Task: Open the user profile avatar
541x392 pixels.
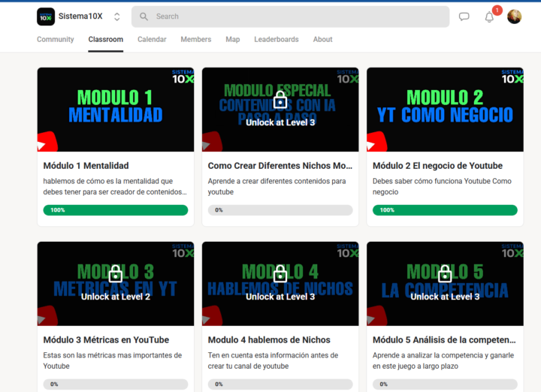Action: pyautogui.click(x=514, y=17)
